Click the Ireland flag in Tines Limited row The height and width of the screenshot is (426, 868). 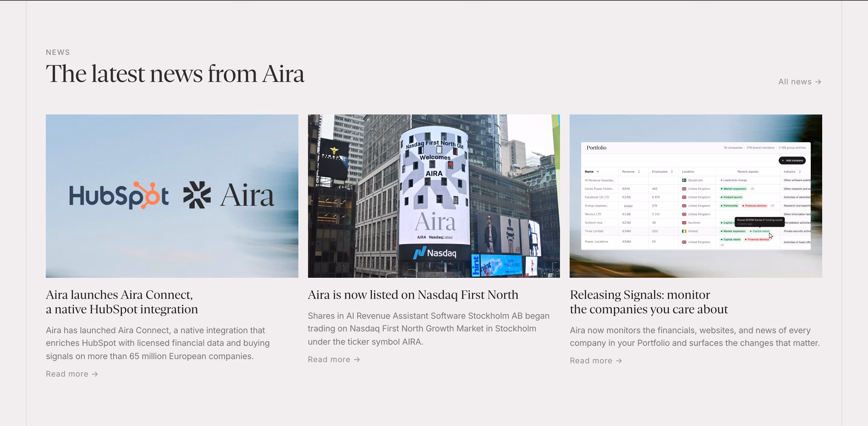pyautogui.click(x=684, y=231)
